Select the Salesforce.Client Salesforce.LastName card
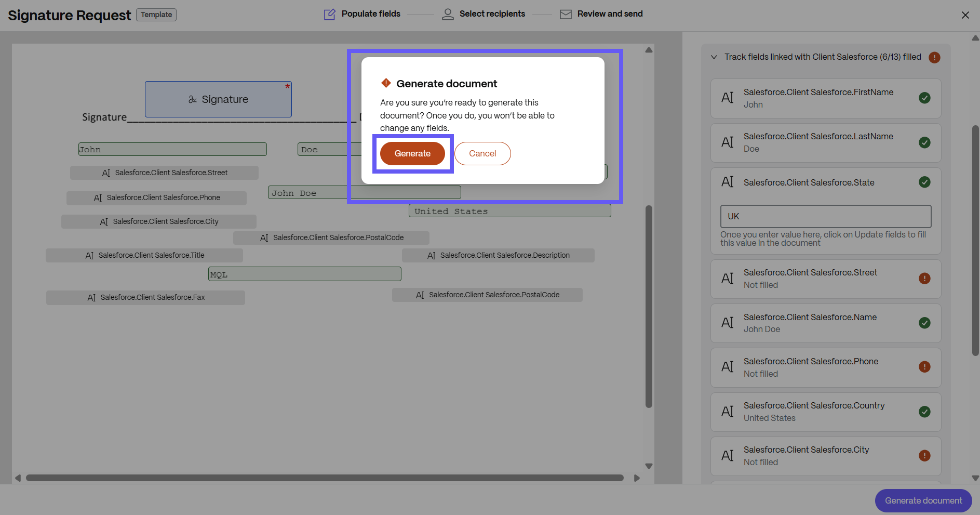980x515 pixels. 826,143
